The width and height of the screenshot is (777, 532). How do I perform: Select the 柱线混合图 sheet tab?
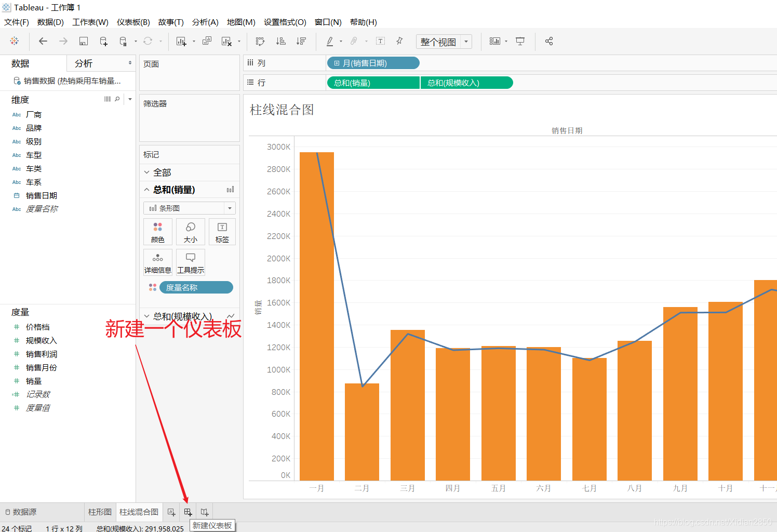tap(139, 512)
